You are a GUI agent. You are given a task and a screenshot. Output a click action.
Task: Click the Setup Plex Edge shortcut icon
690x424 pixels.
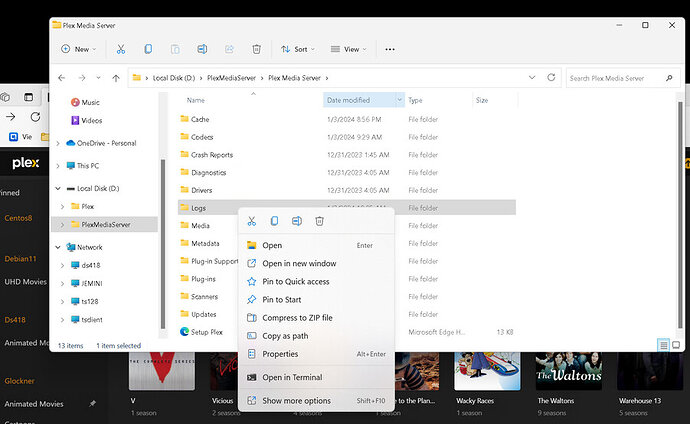point(184,332)
